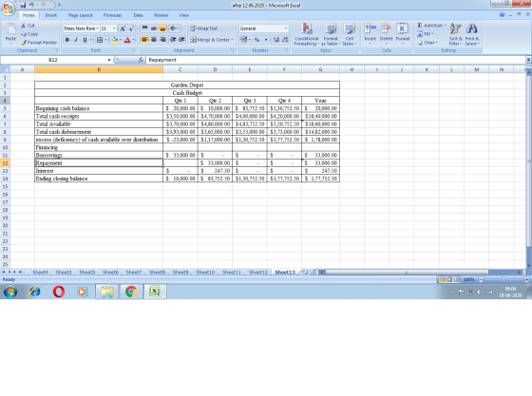Click Save icon in Quick Access Toolbar
Screen dimensions: 532x396
tap(23, 5)
